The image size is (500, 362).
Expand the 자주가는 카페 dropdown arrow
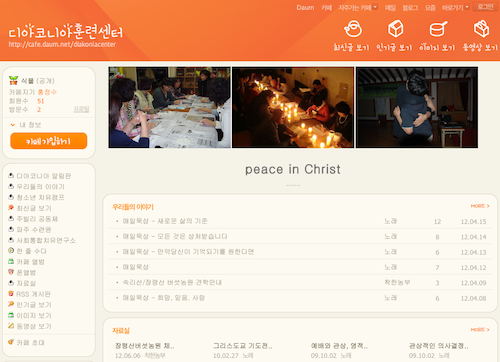[375, 7]
